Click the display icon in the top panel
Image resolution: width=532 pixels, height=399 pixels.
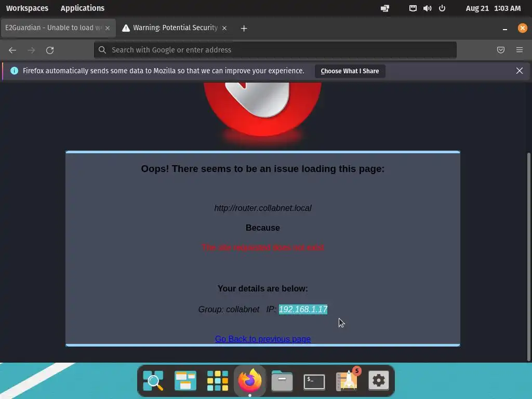[385, 8]
